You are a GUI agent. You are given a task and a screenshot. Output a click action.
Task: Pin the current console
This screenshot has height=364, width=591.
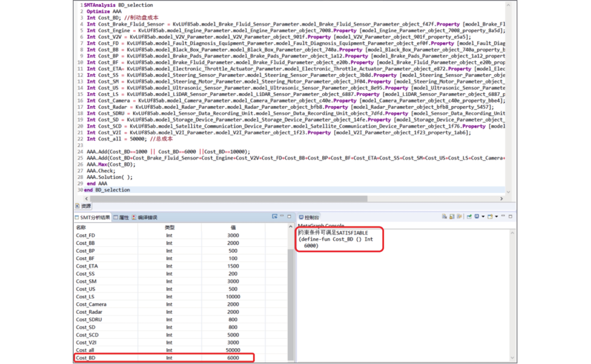(x=469, y=217)
